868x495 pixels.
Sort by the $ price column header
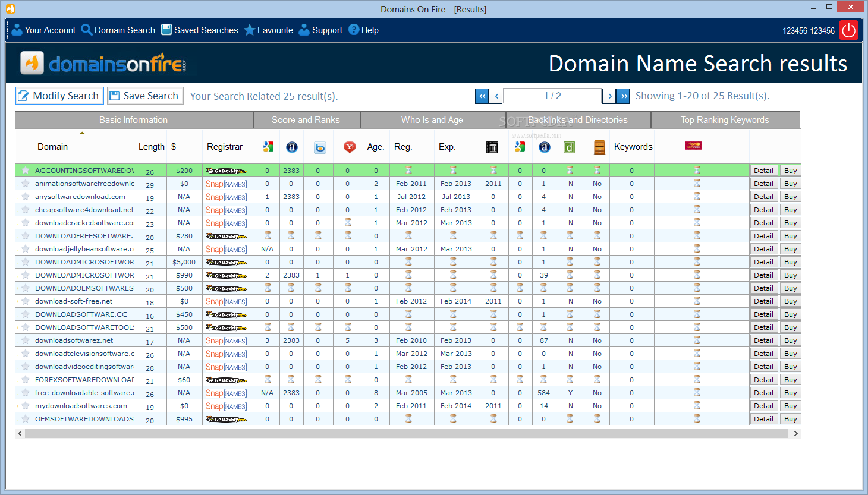point(174,147)
